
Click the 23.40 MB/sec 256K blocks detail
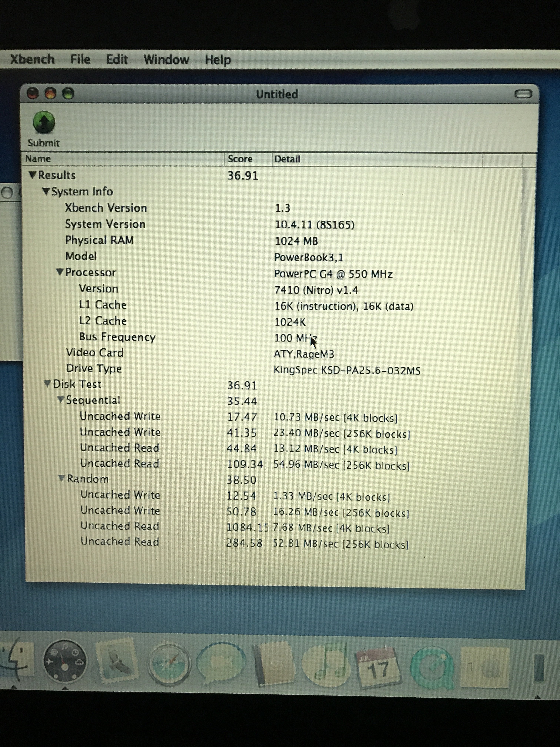342,434
